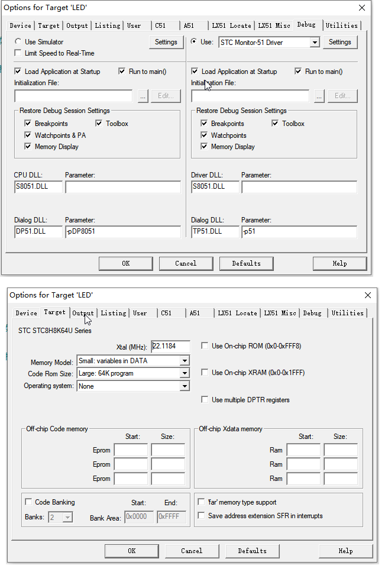Toggle simulator Run to main() checkbox

[122, 71]
